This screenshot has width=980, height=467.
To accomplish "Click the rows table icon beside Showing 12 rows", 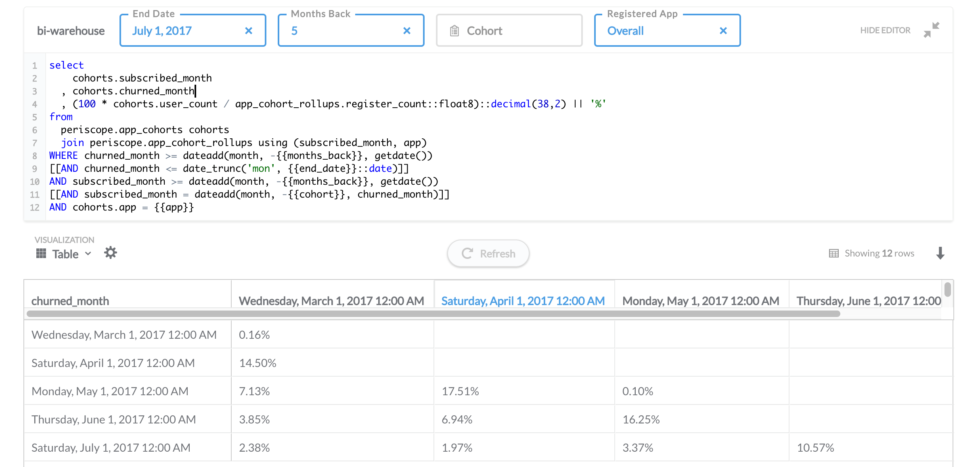I will click(x=833, y=253).
